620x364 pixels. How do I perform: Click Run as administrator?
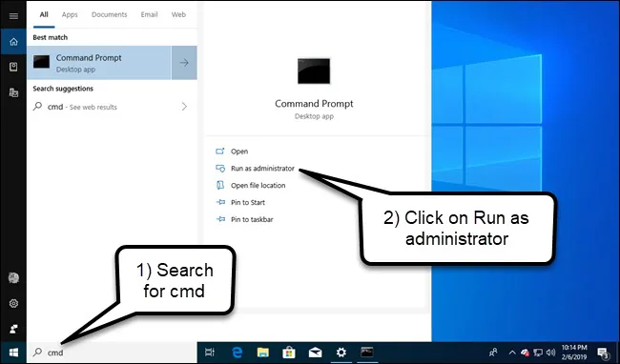tap(255, 169)
